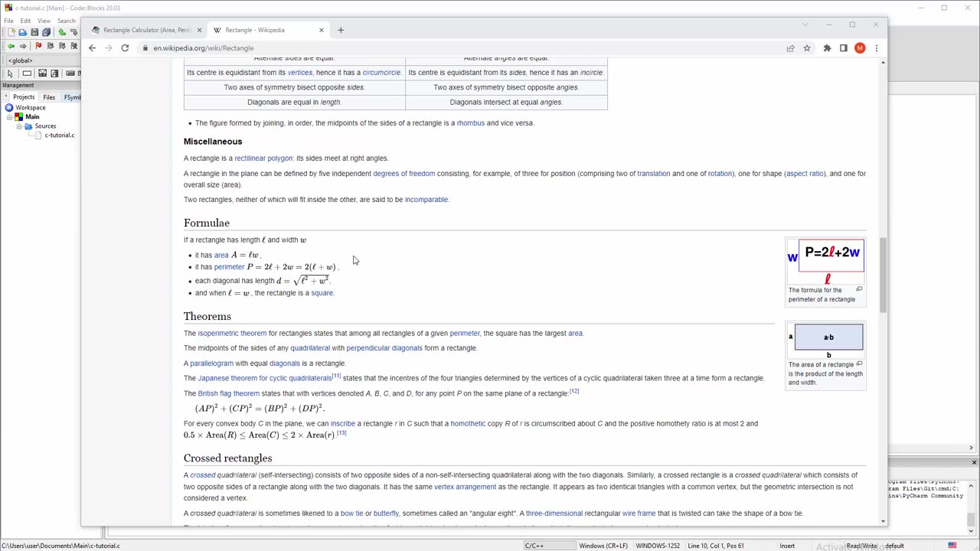Open the Chrome tab search chevron
Screen dimensions: 980x551
click(805, 25)
